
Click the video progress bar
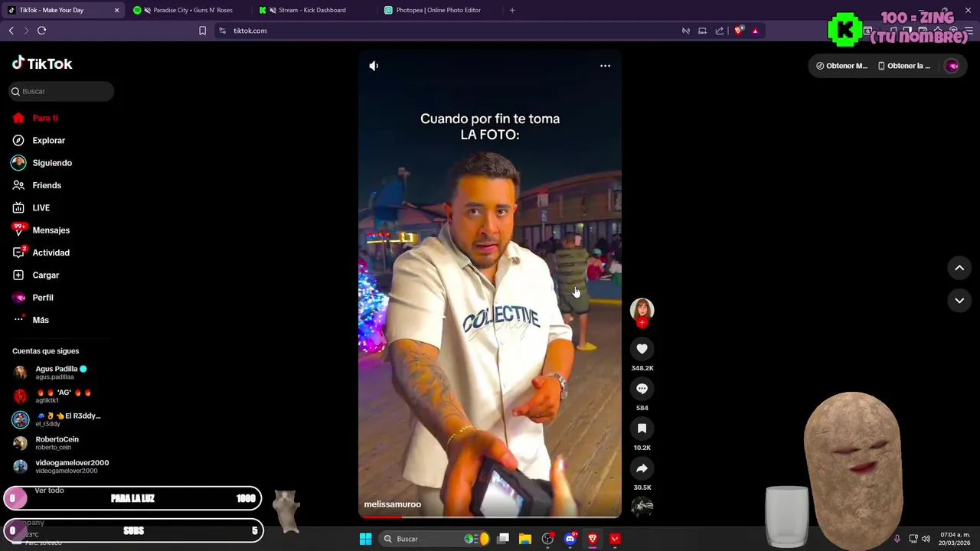pyautogui.click(x=490, y=517)
